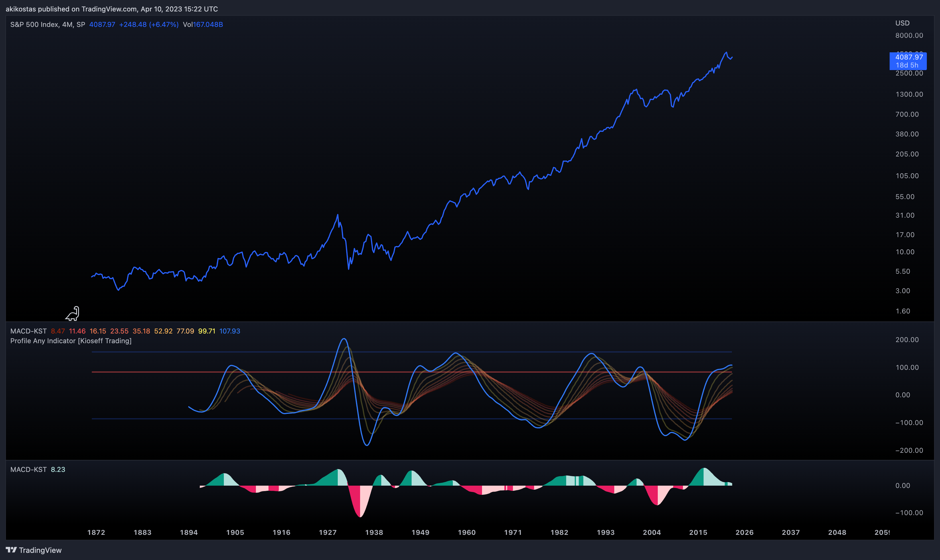Click the 105.00 price axis label
This screenshot has width=940, height=560.
(907, 176)
